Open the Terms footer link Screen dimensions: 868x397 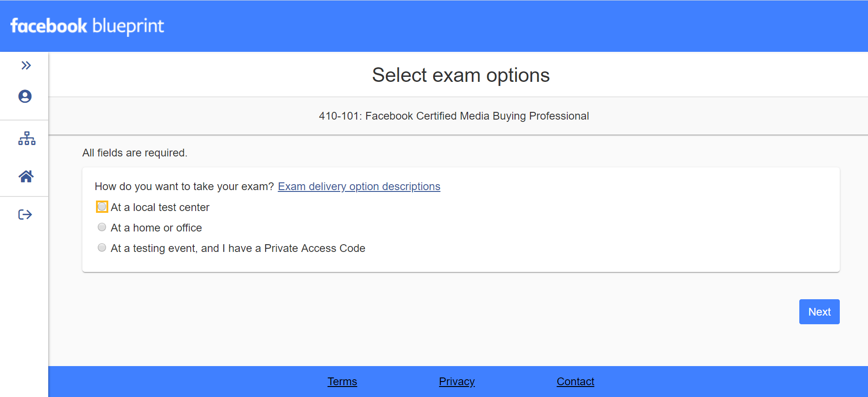pos(342,382)
